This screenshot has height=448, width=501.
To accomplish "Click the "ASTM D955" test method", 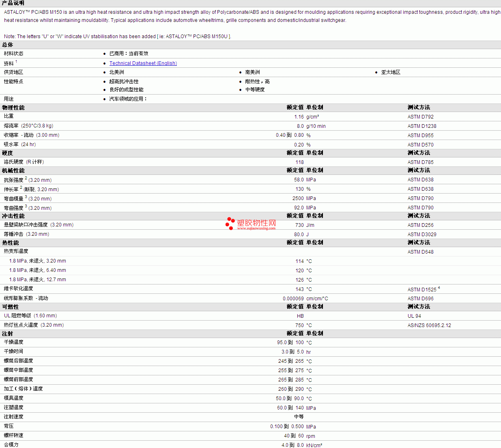I will tap(421, 136).
